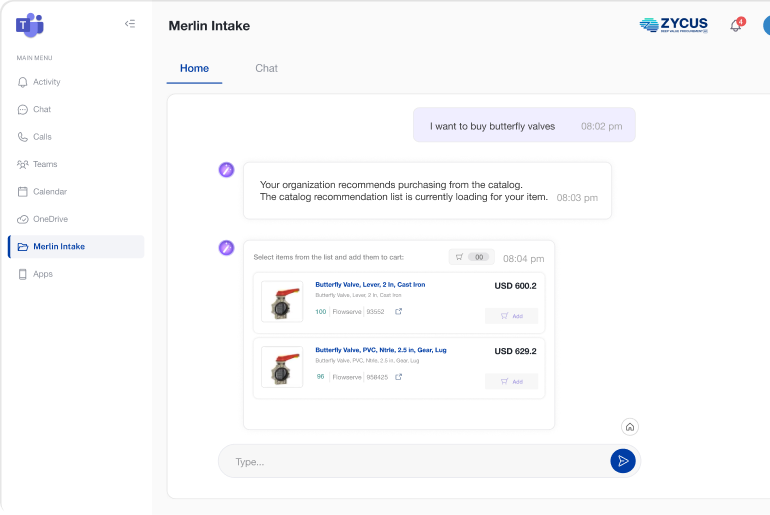Click the score 100 on the first item
The height and width of the screenshot is (515, 770).
point(321,312)
